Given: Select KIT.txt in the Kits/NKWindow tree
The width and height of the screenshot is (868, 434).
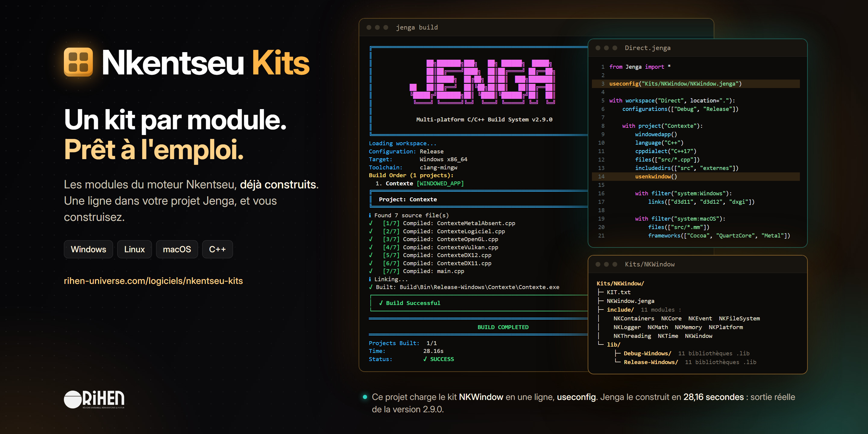Looking at the screenshot, I should pos(618,292).
